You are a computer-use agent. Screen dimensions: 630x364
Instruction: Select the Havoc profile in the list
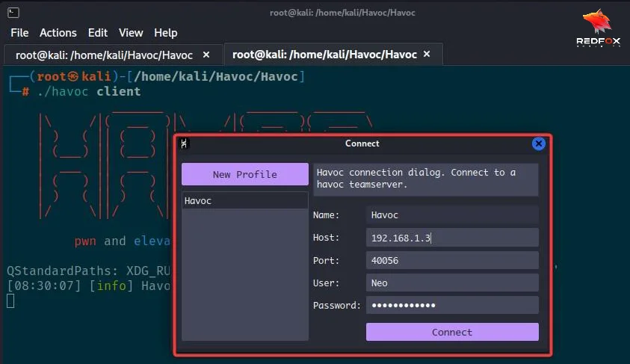[244, 200]
